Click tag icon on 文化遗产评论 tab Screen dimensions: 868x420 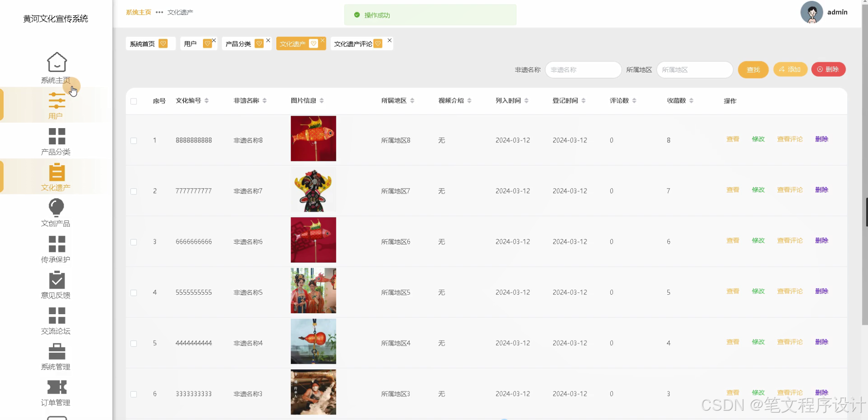coord(378,44)
